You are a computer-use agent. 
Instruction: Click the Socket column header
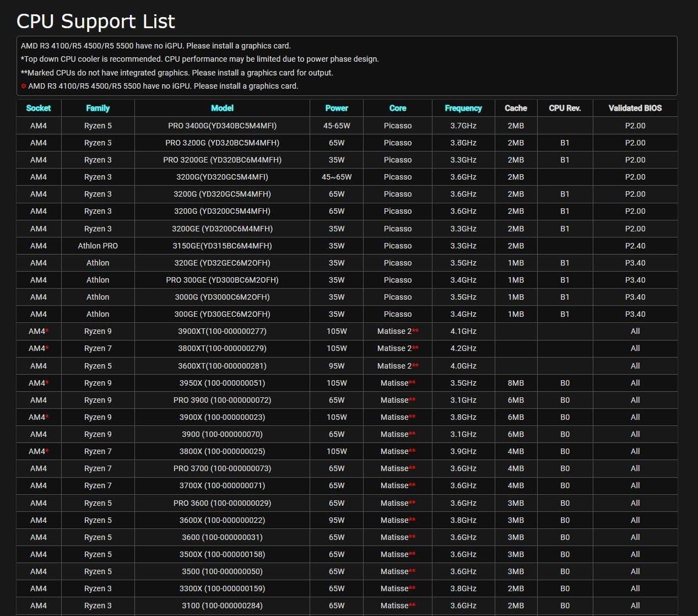[x=39, y=108]
